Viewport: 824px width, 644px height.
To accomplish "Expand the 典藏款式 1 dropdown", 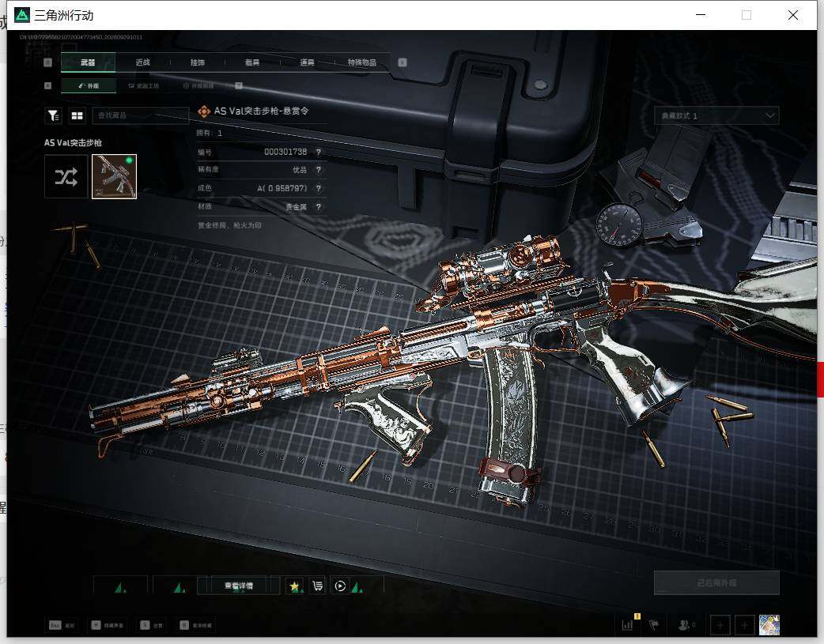I will (x=716, y=115).
